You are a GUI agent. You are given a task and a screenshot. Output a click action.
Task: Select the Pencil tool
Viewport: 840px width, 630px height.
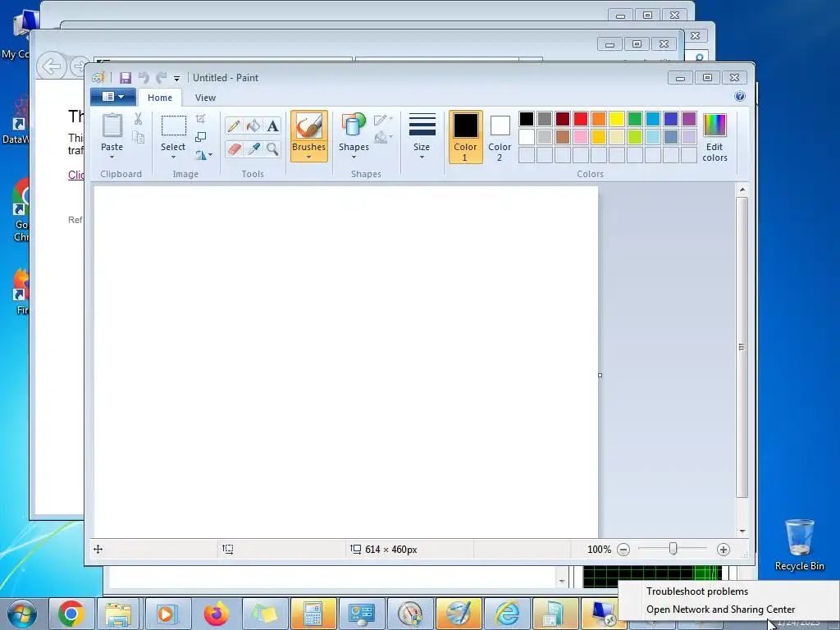click(234, 126)
